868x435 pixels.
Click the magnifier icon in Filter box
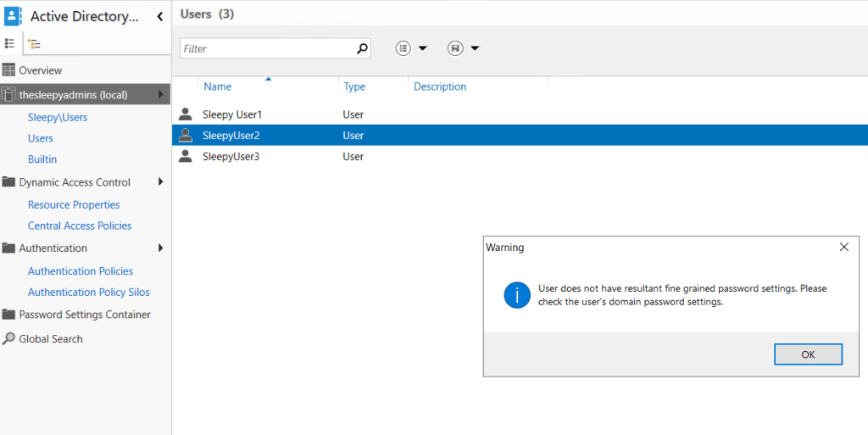point(362,48)
